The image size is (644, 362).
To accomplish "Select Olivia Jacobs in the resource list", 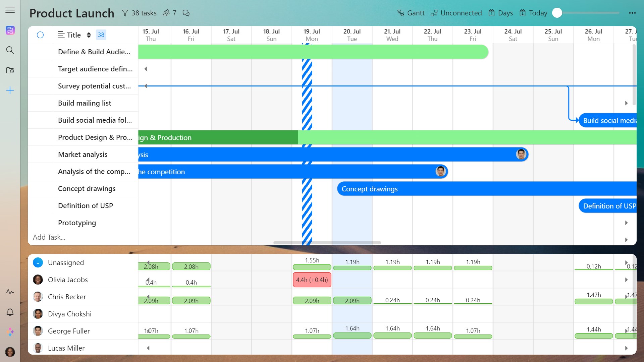I will click(68, 280).
